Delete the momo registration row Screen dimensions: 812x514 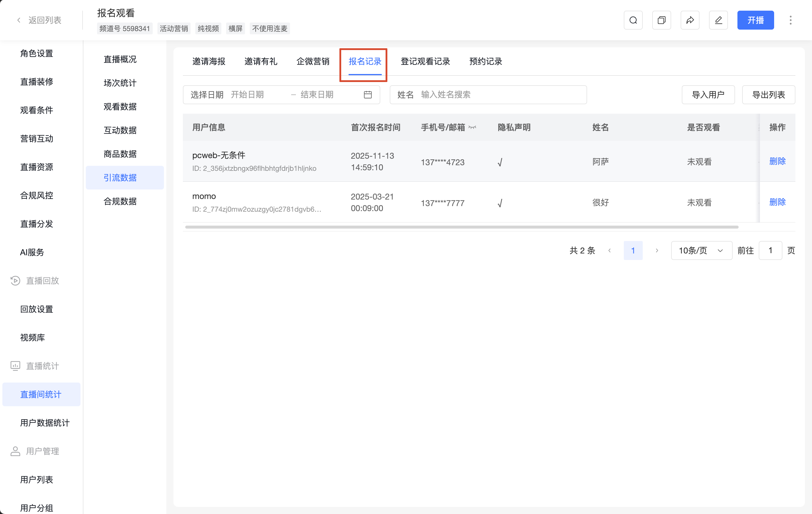(x=777, y=202)
